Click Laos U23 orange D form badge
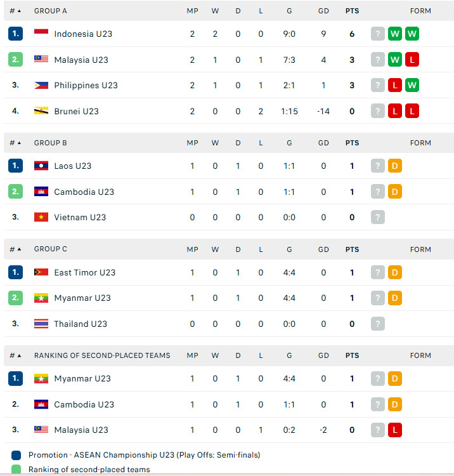 [x=395, y=166]
